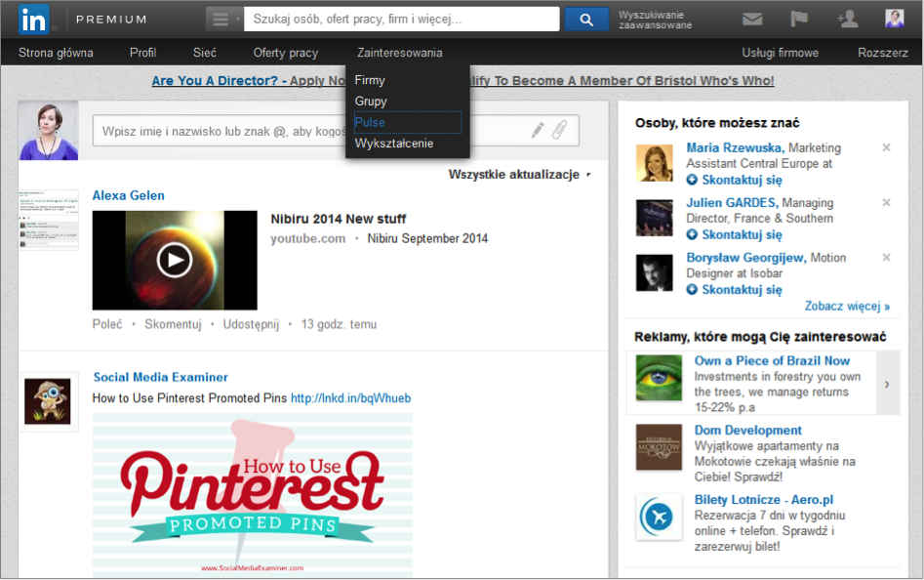Open Julien GARDES's profile
Screen dimensions: 924x580
[732, 202]
